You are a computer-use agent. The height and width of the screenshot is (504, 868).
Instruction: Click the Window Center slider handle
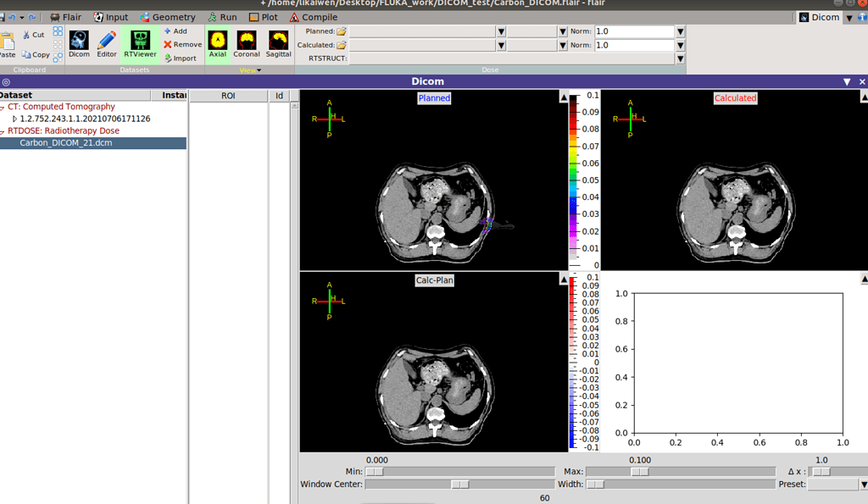460,485
